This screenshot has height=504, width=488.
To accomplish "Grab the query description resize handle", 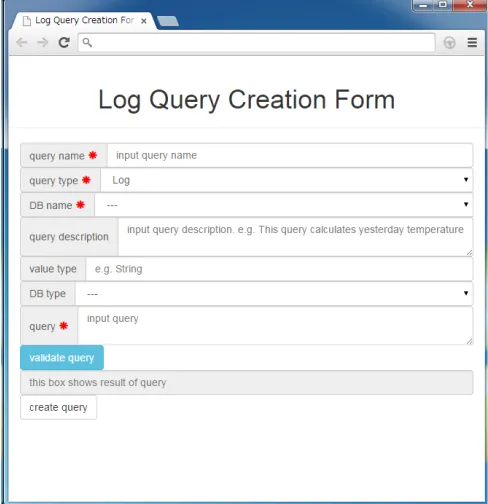I will coord(469,253).
